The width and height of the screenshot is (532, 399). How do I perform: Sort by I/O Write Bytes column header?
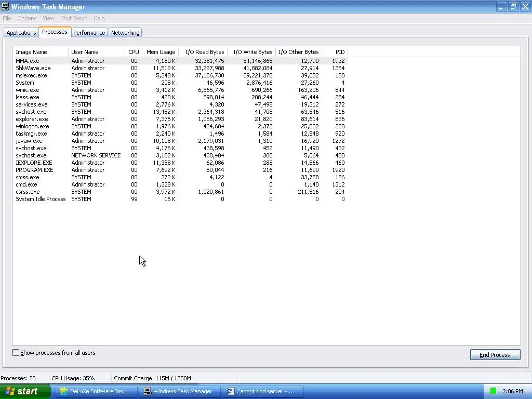pos(251,52)
